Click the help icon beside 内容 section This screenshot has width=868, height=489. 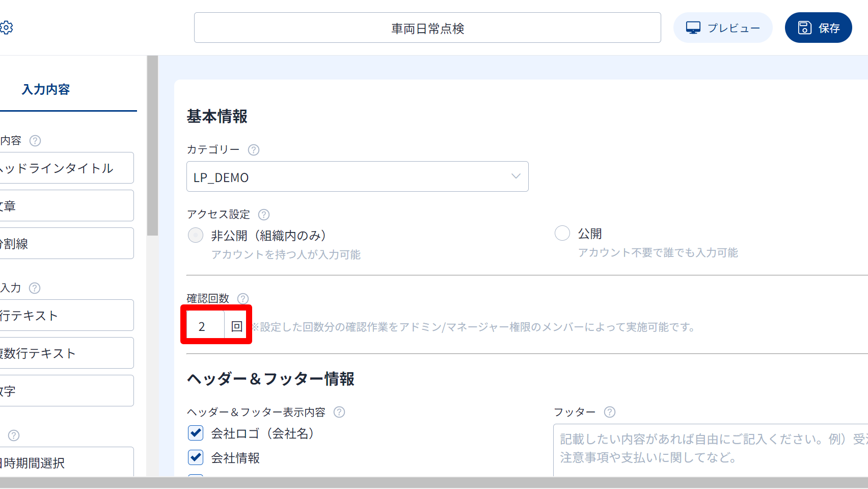(35, 141)
